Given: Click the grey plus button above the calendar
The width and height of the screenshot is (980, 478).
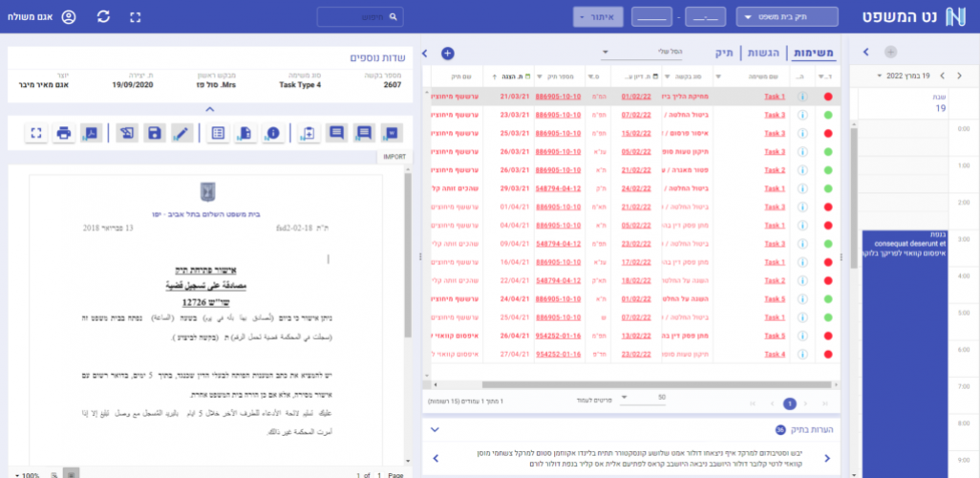Looking at the screenshot, I should pyautogui.click(x=890, y=52).
